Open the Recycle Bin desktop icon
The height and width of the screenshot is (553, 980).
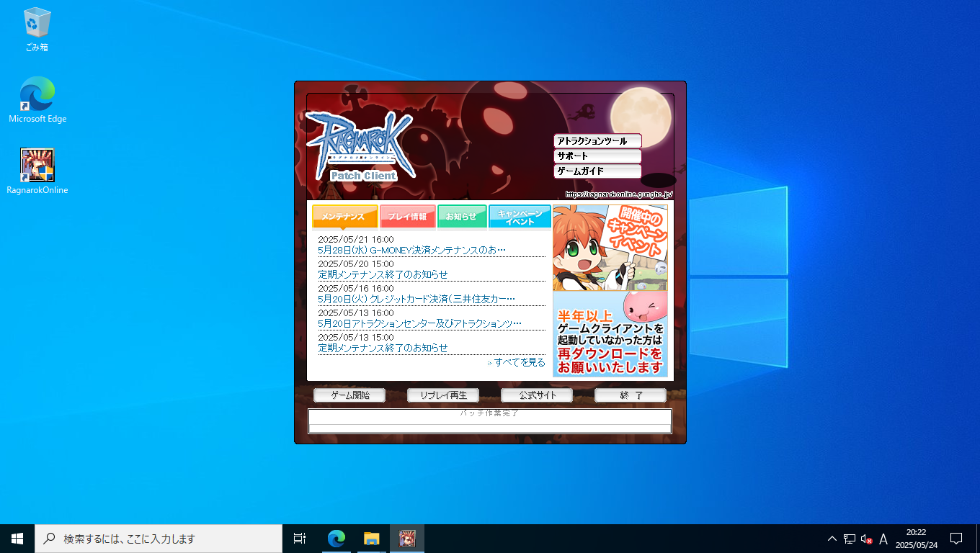(37, 30)
